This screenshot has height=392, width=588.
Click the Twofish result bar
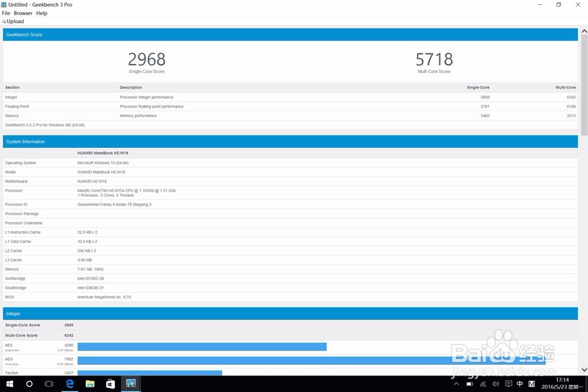pyautogui.click(x=149, y=373)
